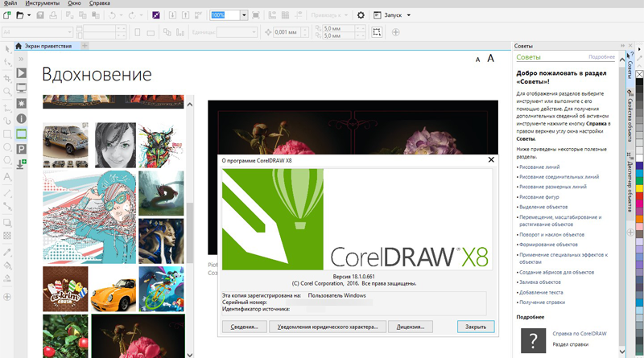
Task: Pick the yellow swatch in color palette
Action: [639, 188]
